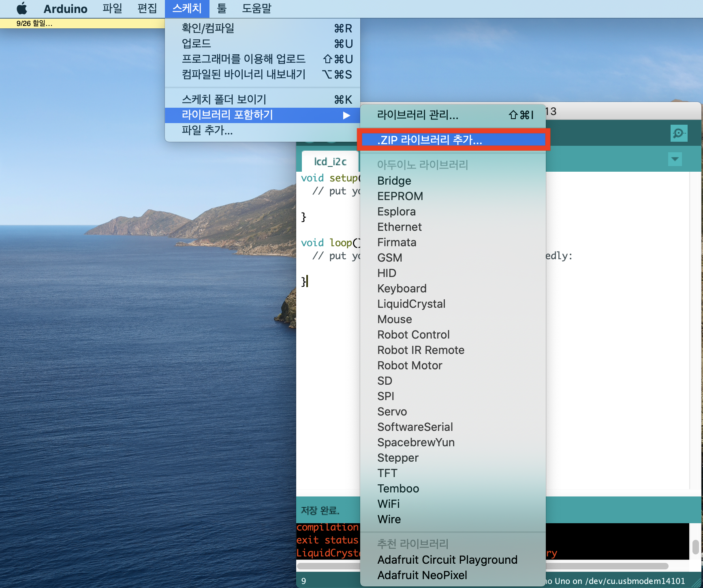Include the EEPROM library

coord(453,196)
